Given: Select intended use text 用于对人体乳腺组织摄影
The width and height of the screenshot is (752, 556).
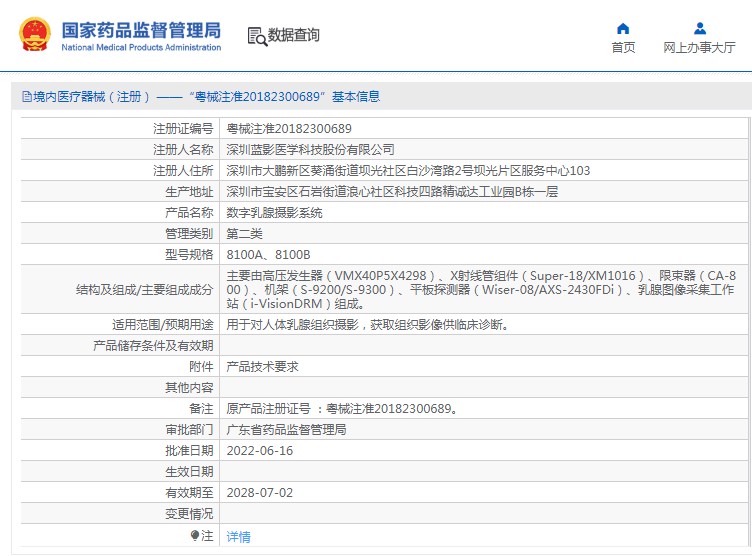Looking at the screenshot, I should [292, 325].
